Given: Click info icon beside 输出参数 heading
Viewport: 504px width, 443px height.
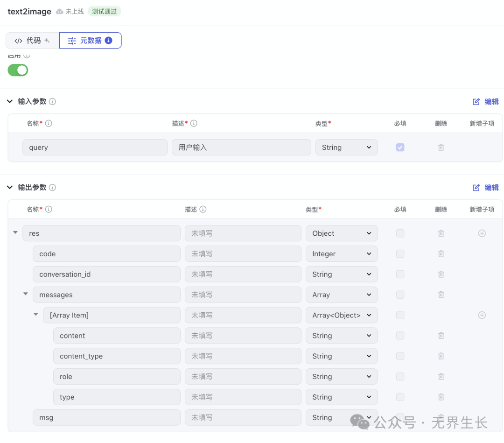Looking at the screenshot, I should click(x=53, y=188).
